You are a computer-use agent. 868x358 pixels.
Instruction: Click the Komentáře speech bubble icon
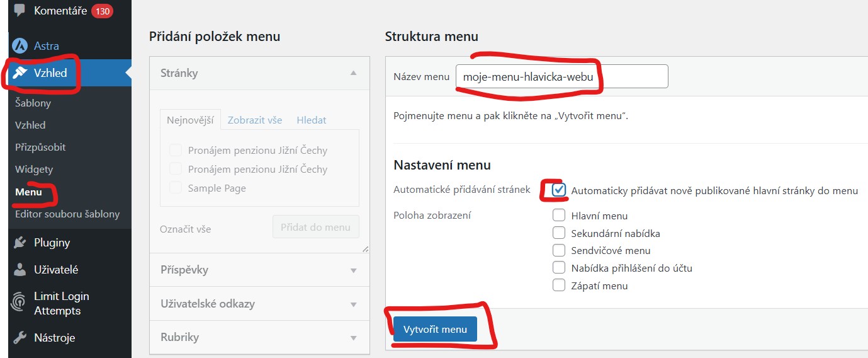coord(20,10)
